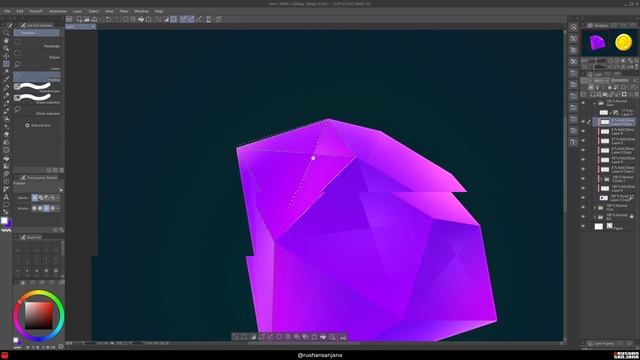Screen dimensions: 640x360
Task: Click the New document icon in command bar
Action: 79,19
